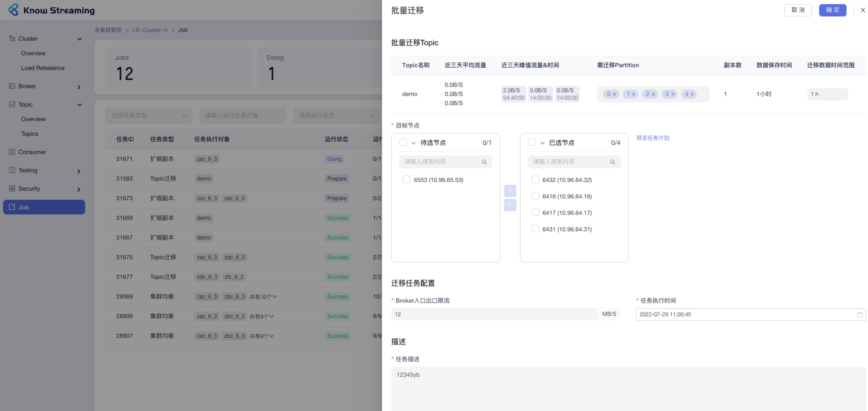The image size is (868, 411).
Task: Check node 6553 (10.96.65.53)
Action: pyautogui.click(x=407, y=179)
